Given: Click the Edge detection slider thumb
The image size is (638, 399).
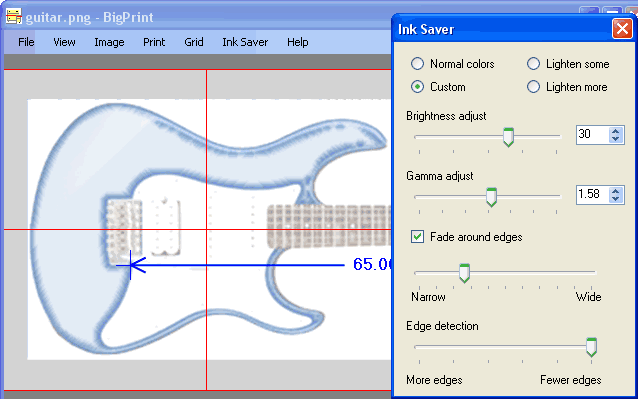Looking at the screenshot, I should tap(591, 347).
